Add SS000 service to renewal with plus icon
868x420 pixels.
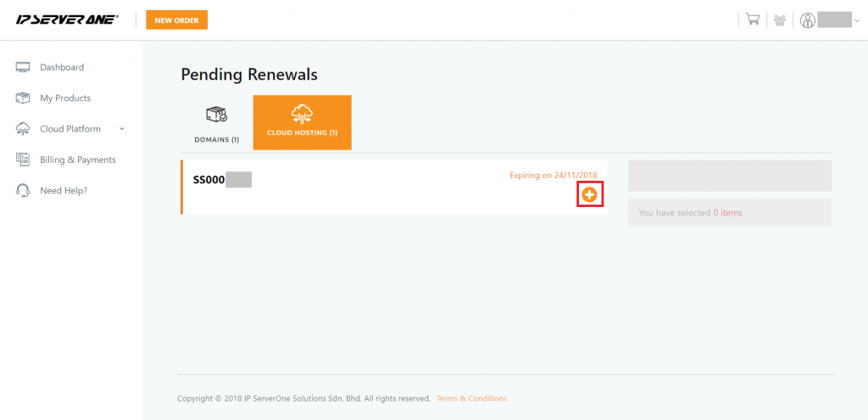coord(590,194)
